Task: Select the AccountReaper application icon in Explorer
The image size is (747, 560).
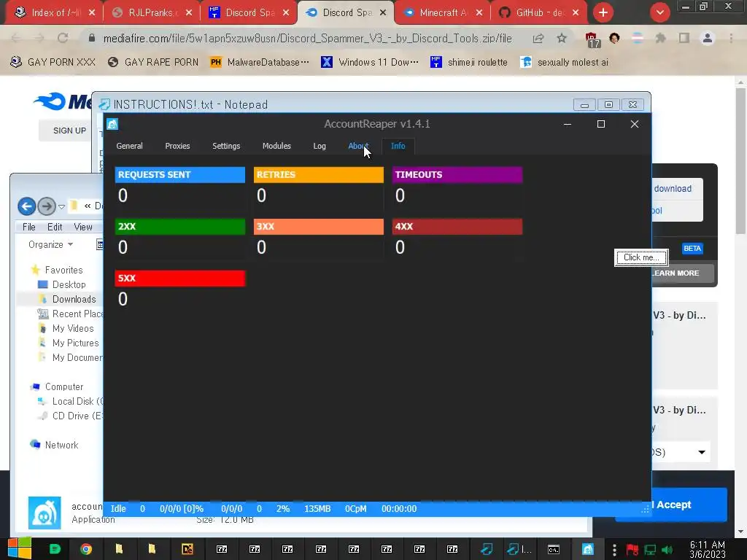Action: pyautogui.click(x=44, y=513)
